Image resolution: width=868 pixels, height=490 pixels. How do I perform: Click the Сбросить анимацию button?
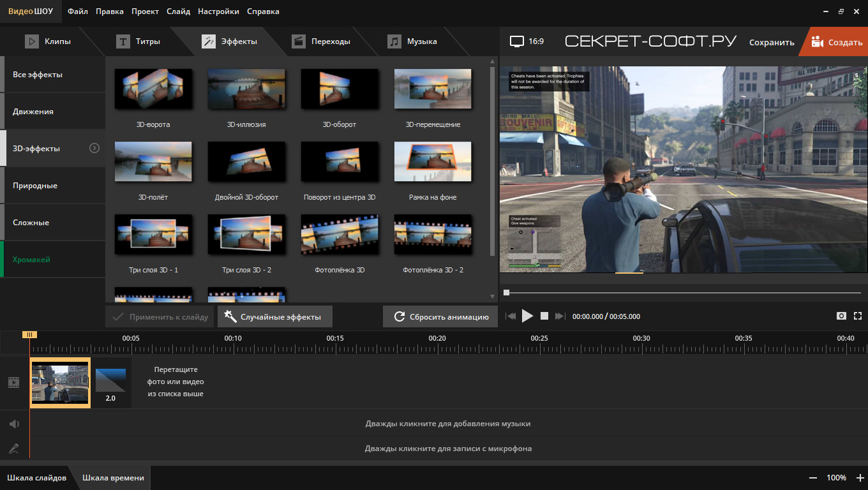coord(440,316)
